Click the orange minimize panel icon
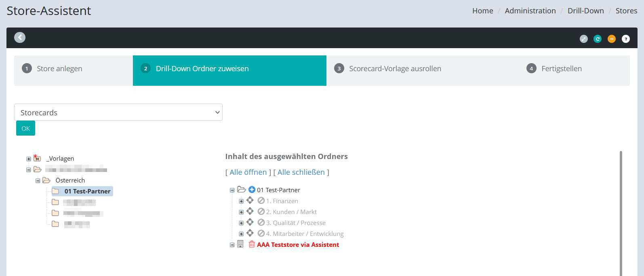The width and height of the screenshot is (644, 276). [x=612, y=39]
